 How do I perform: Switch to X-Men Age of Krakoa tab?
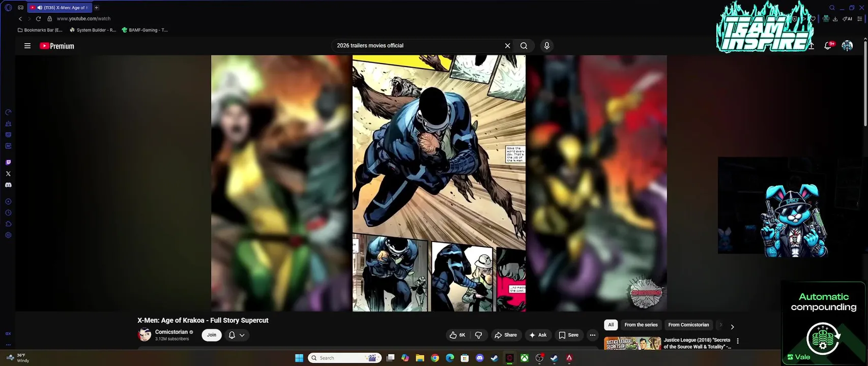pos(60,8)
